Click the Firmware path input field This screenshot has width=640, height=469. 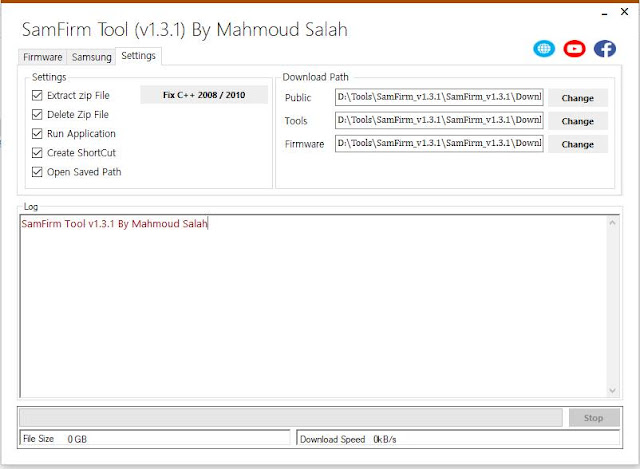439,144
